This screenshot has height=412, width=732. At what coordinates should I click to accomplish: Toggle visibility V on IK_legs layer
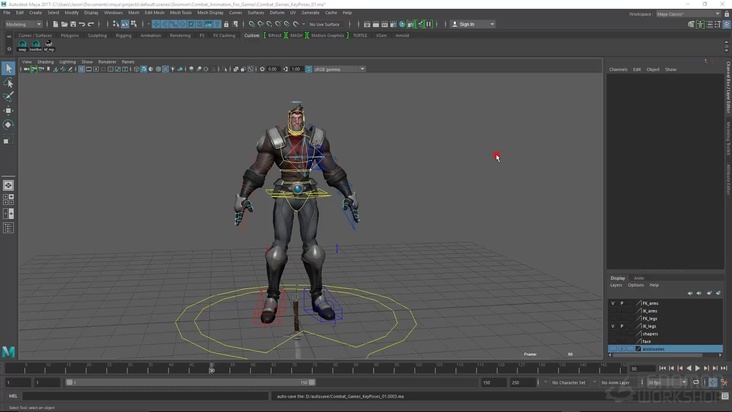coord(612,326)
